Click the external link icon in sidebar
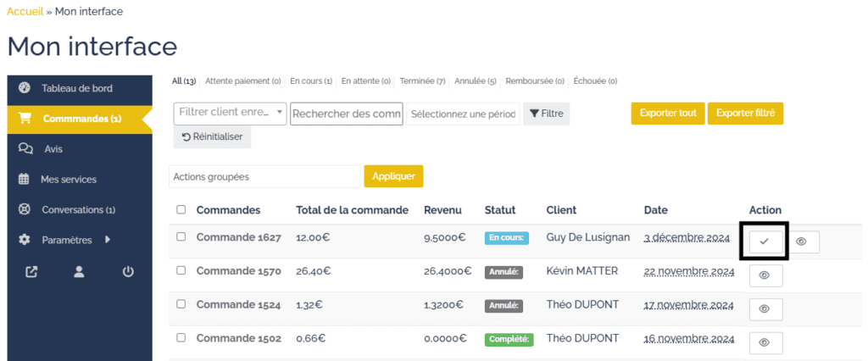This screenshot has width=868, height=361. 32,272
